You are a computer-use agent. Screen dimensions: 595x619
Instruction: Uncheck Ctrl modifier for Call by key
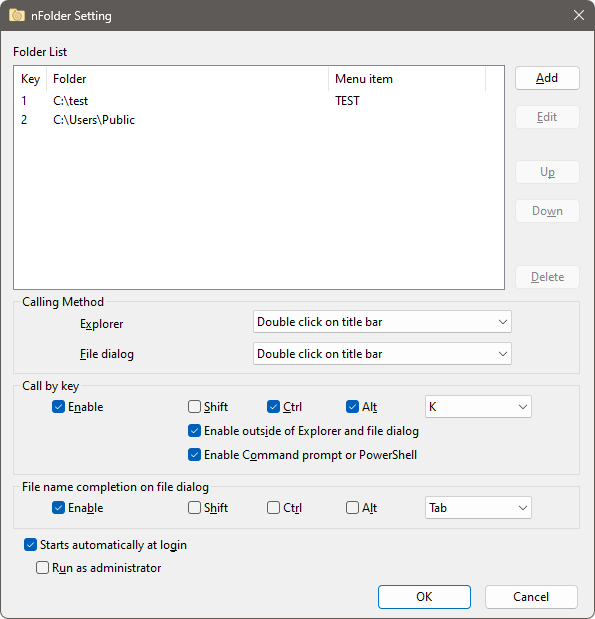click(x=273, y=407)
